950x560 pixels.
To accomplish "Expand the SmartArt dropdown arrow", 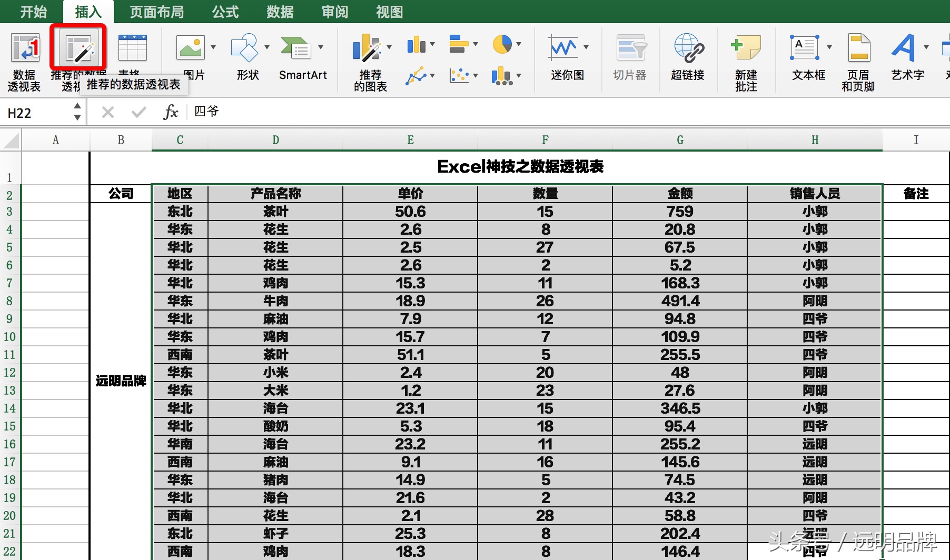I will click(x=321, y=47).
